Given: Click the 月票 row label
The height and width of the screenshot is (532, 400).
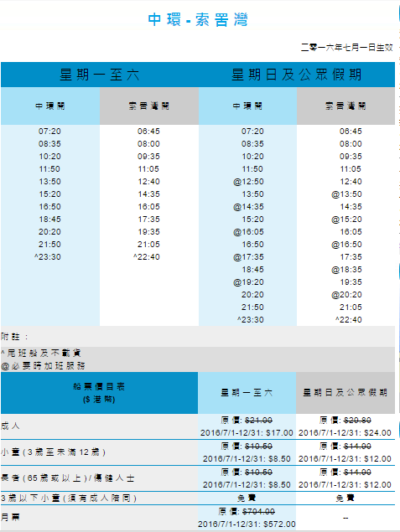Looking at the screenshot, I should pyautogui.click(x=10, y=518).
